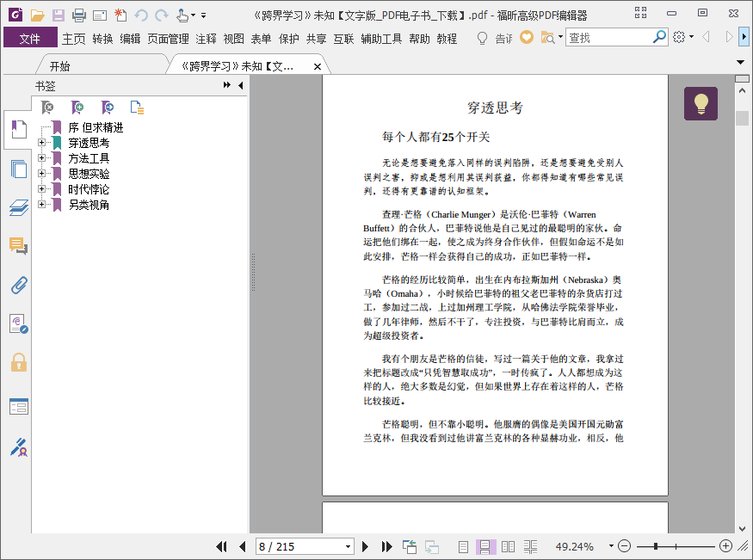
Task: Open the 注释 ribbon tab
Action: (206, 39)
